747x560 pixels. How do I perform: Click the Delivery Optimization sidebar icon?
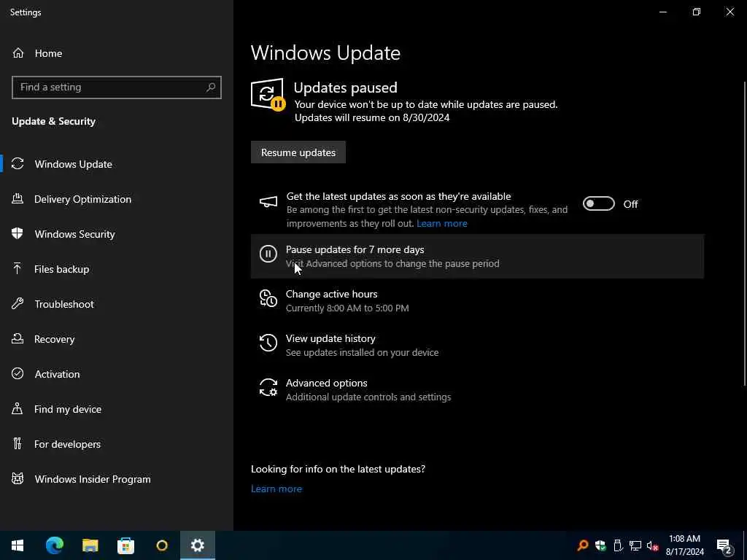pos(18,199)
